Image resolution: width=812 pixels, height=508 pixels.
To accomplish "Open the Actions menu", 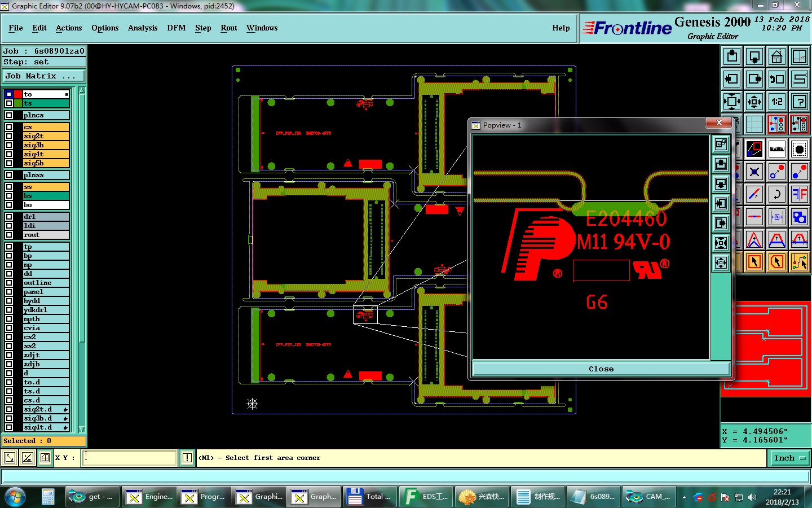I will point(69,28).
